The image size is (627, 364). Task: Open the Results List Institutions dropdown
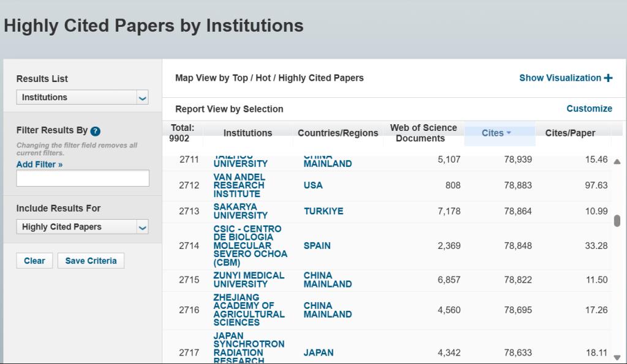click(83, 97)
